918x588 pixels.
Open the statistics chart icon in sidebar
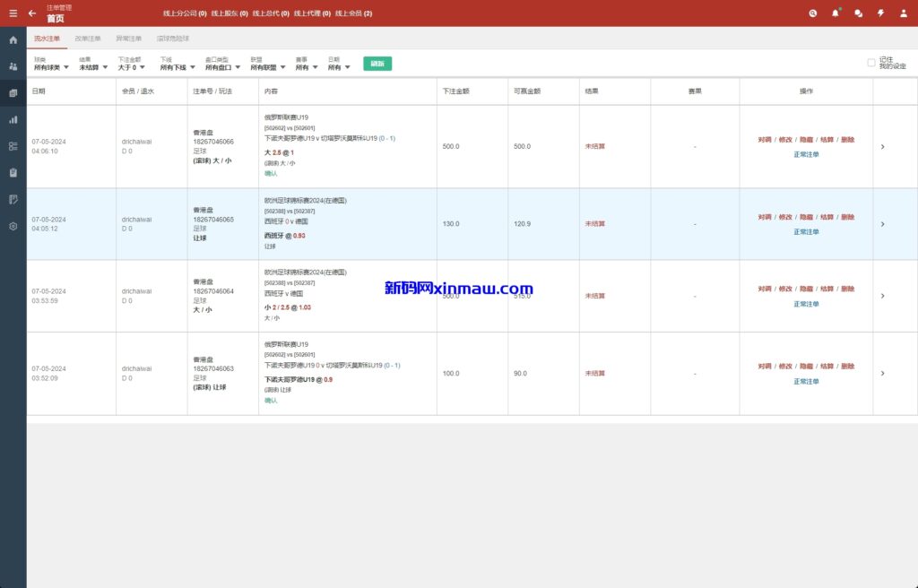click(x=13, y=120)
